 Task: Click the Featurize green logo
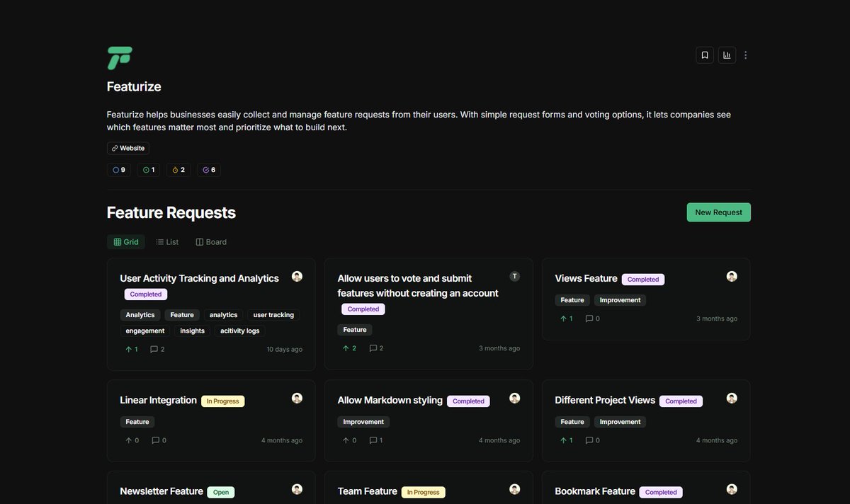(120, 58)
